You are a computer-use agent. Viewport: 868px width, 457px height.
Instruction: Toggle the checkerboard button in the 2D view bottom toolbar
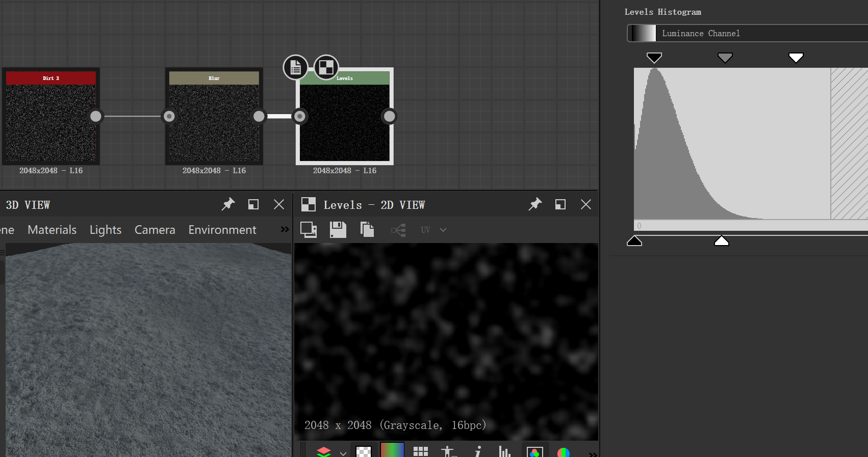[x=364, y=452]
